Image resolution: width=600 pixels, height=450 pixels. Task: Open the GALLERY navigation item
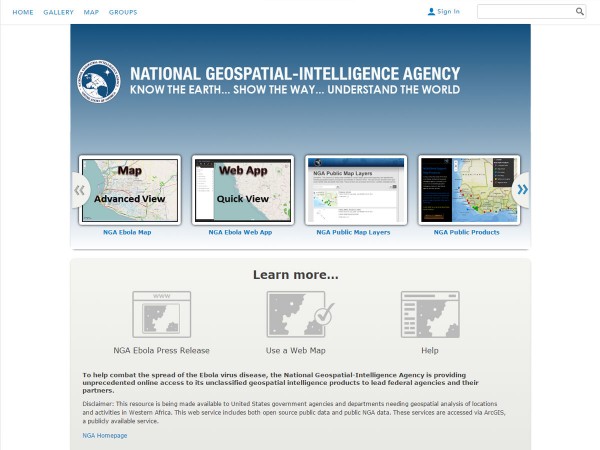click(59, 12)
